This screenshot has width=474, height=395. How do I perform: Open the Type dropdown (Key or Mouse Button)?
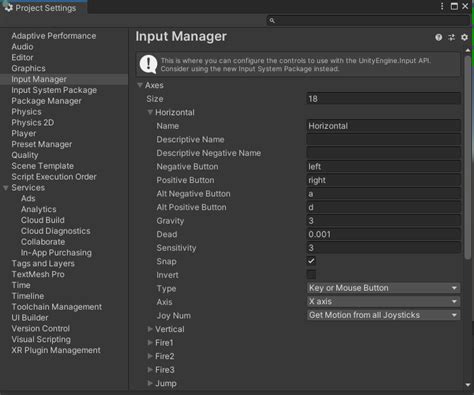(x=383, y=288)
